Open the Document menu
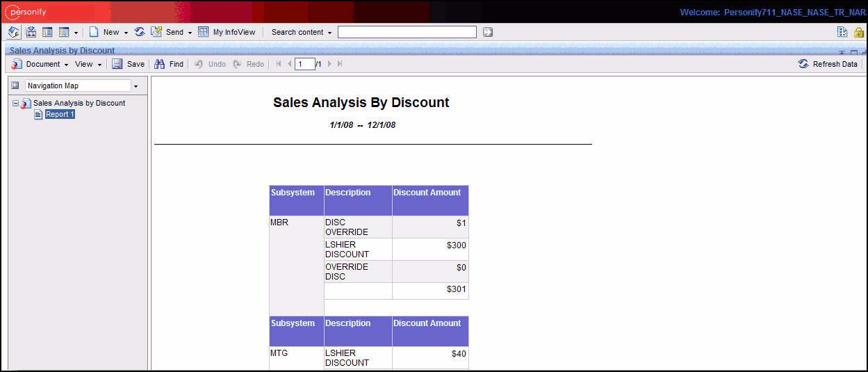 (x=42, y=64)
